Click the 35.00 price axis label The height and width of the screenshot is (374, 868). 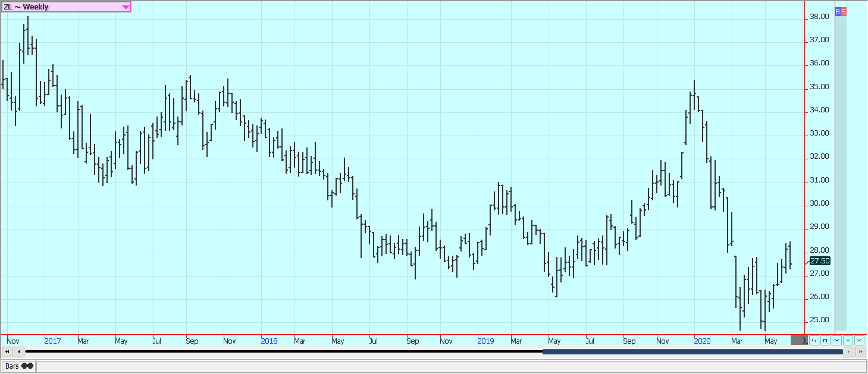(x=819, y=87)
